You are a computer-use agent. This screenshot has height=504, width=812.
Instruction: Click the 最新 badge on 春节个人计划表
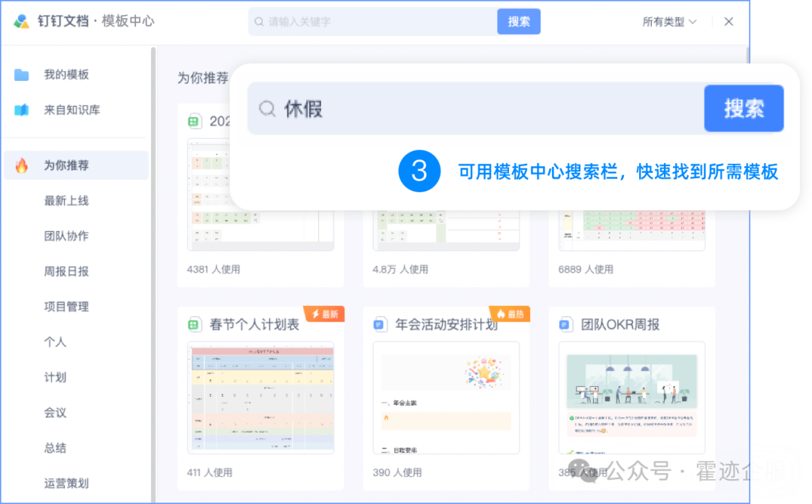click(325, 314)
